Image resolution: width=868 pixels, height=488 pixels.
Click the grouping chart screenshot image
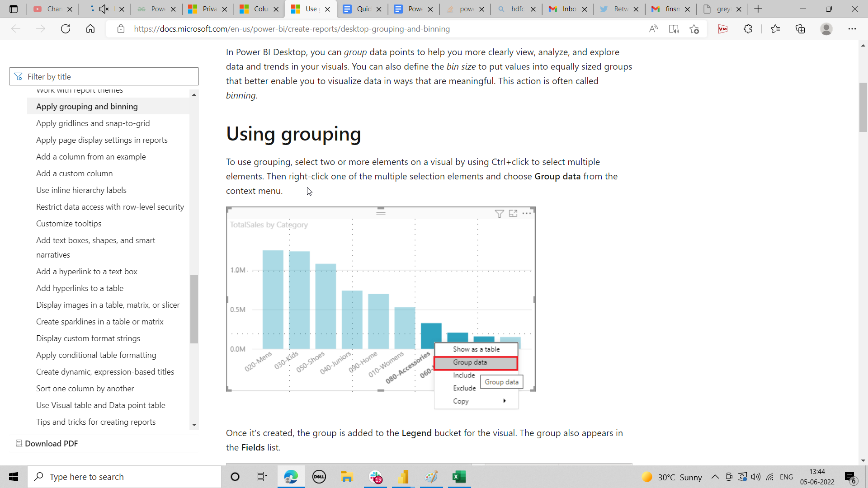click(381, 308)
